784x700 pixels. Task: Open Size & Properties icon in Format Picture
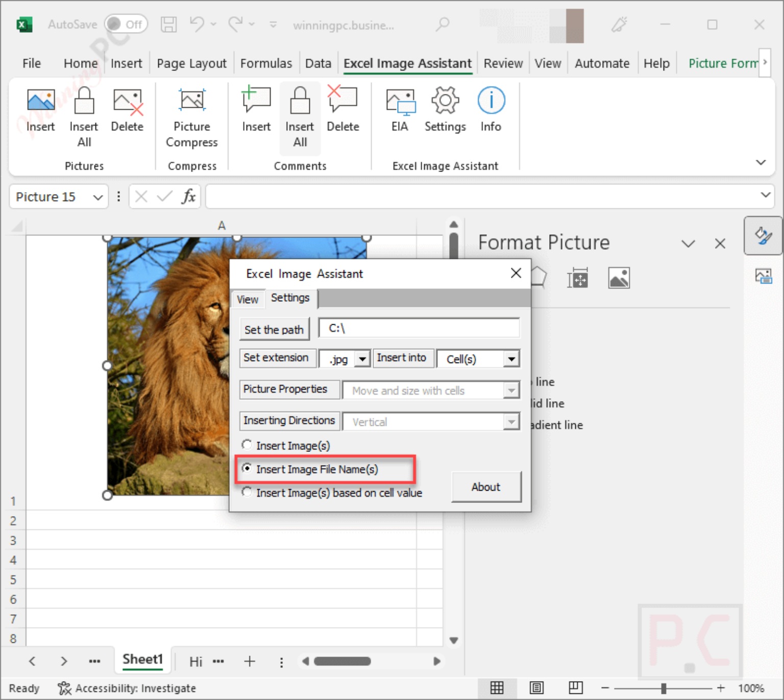pyautogui.click(x=577, y=278)
